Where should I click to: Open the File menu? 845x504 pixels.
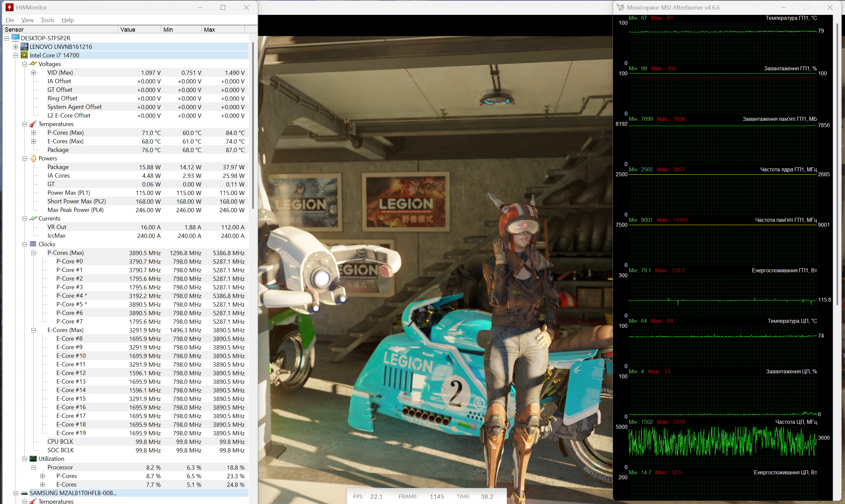[x=10, y=20]
